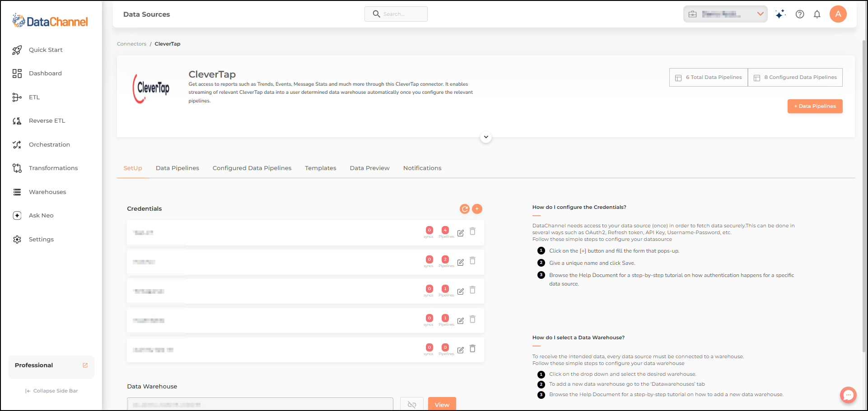The image size is (868, 411).
Task: Open Configured Data Pipelines tab
Action: 252,168
